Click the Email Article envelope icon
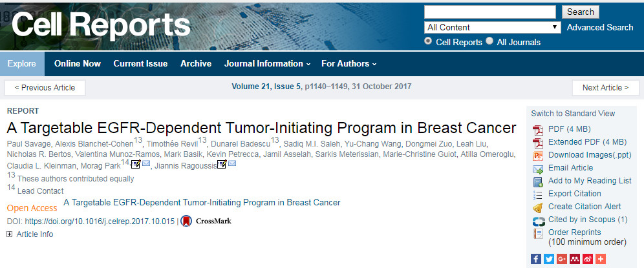Viewport: 644px width, 268px height. (x=537, y=169)
